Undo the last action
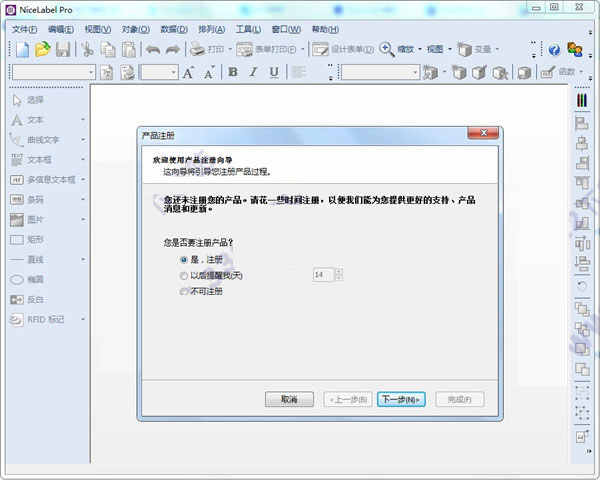 point(153,50)
